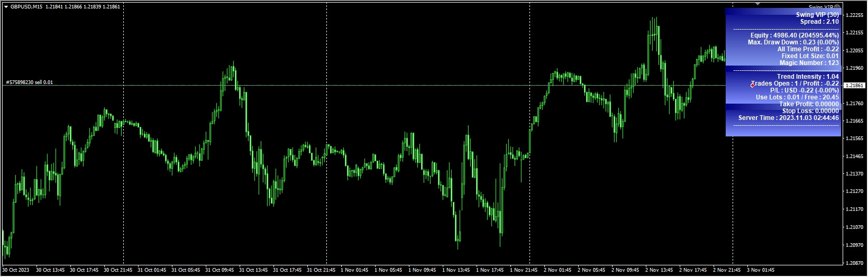Click the 1 Nov 17:45 time axis label
Image resolution: width=868 pixels, height=277 pixels.
coord(490,270)
